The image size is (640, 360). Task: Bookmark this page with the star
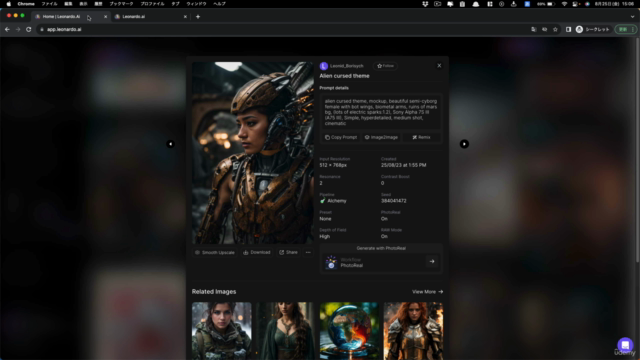555,29
